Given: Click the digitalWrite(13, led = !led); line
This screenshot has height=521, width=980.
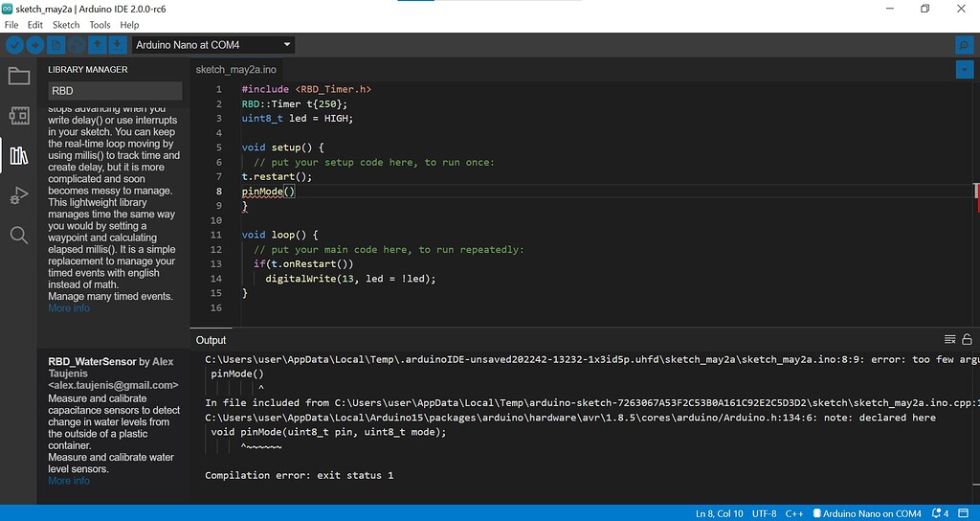Looking at the screenshot, I should click(350, 279).
